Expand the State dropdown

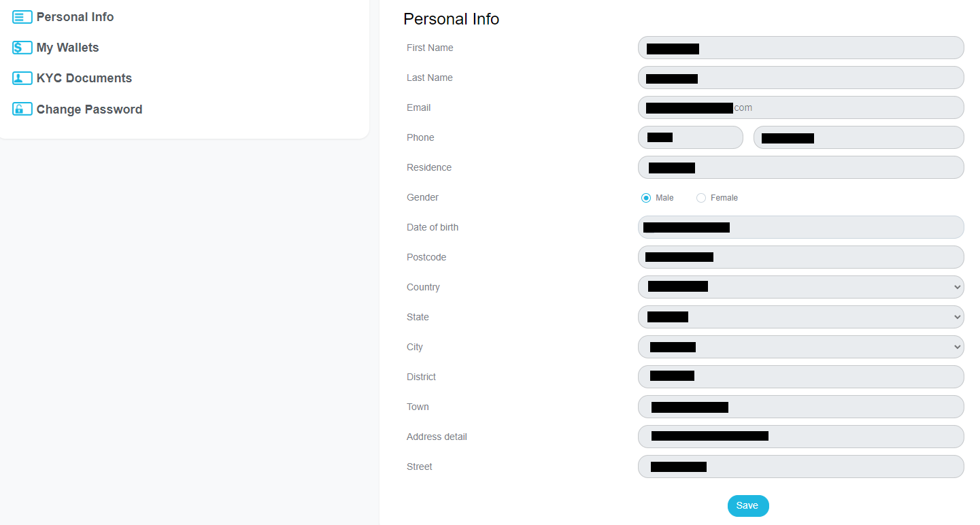coord(801,317)
